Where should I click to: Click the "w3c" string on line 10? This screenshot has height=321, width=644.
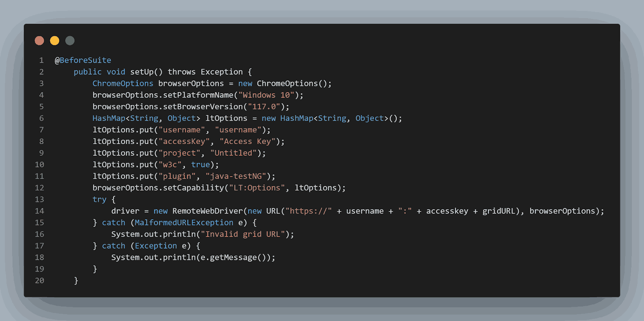(x=170, y=165)
